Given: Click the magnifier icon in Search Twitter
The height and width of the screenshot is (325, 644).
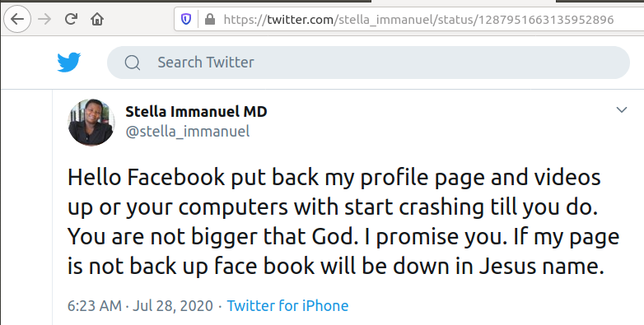Looking at the screenshot, I should click(x=133, y=63).
